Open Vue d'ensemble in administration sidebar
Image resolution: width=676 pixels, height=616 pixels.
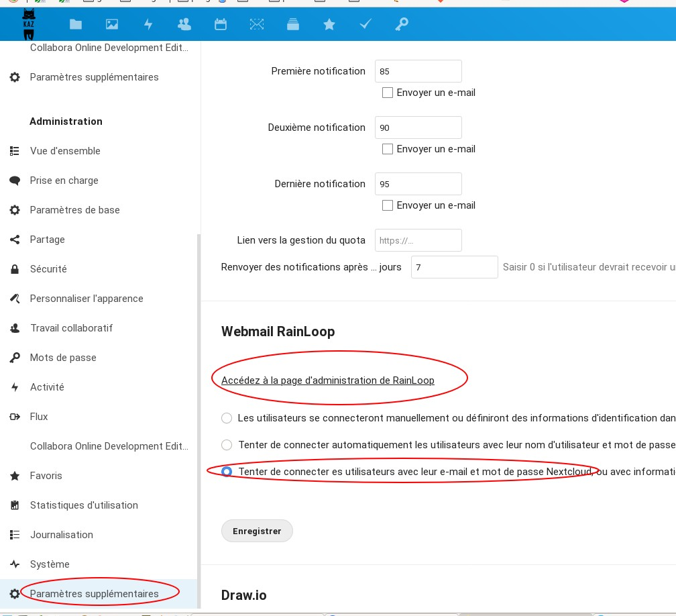click(x=65, y=151)
